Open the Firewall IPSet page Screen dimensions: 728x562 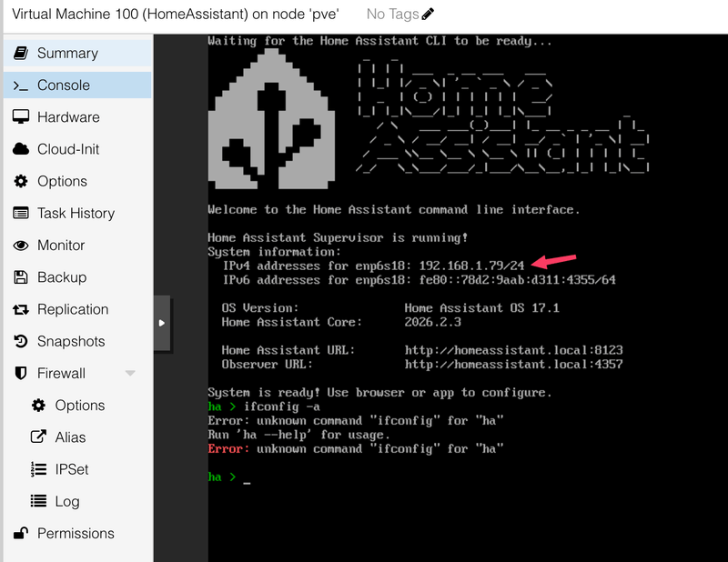point(77,469)
